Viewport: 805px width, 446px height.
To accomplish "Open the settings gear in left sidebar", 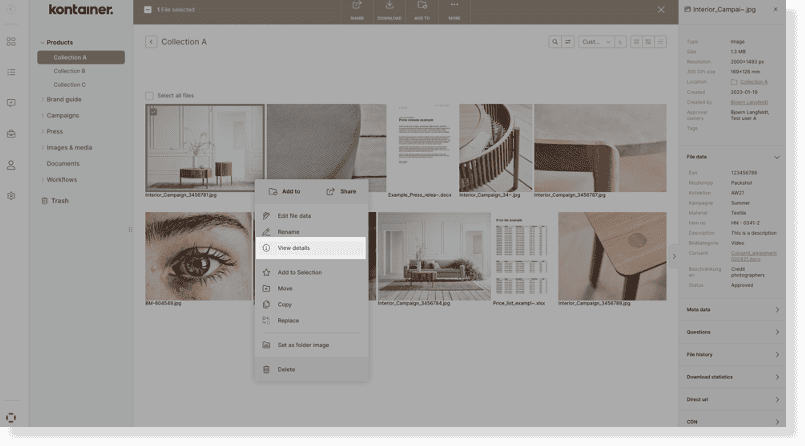I will tap(11, 196).
